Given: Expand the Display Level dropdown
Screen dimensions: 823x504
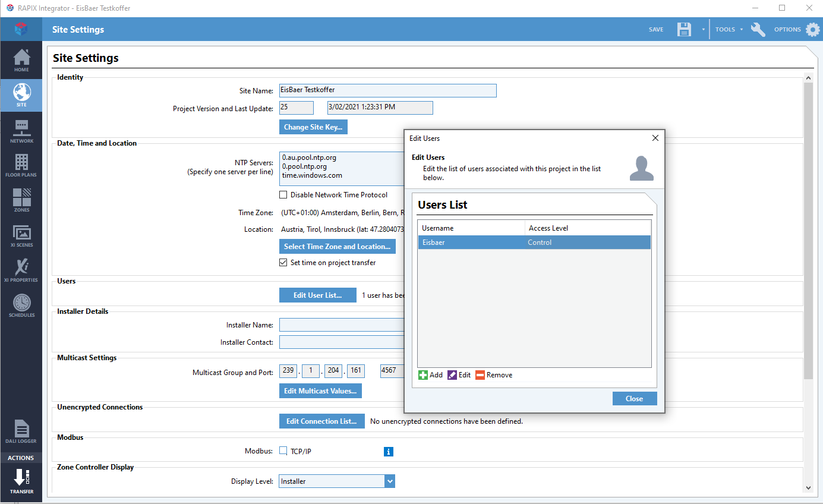Looking at the screenshot, I should pyautogui.click(x=390, y=481).
